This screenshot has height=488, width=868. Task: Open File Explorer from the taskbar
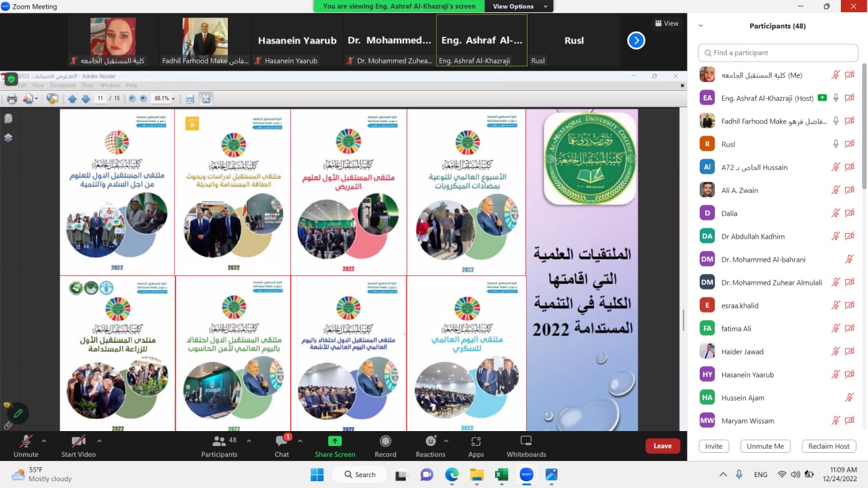tap(477, 474)
